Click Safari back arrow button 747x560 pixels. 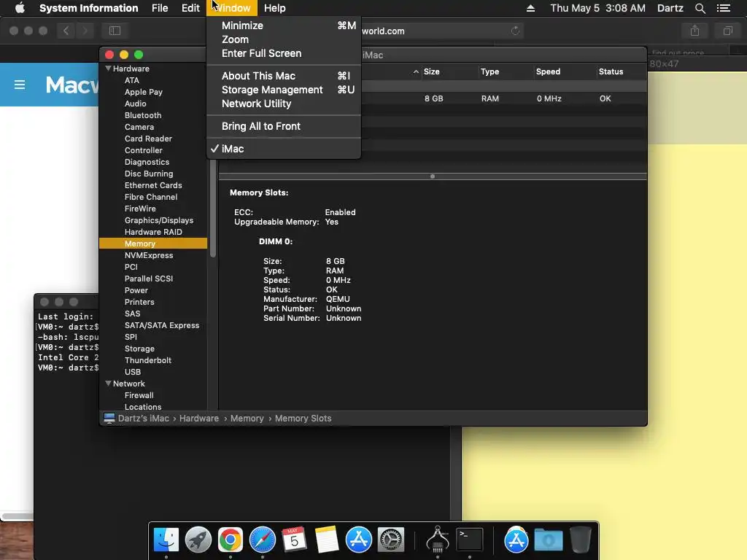(66, 31)
